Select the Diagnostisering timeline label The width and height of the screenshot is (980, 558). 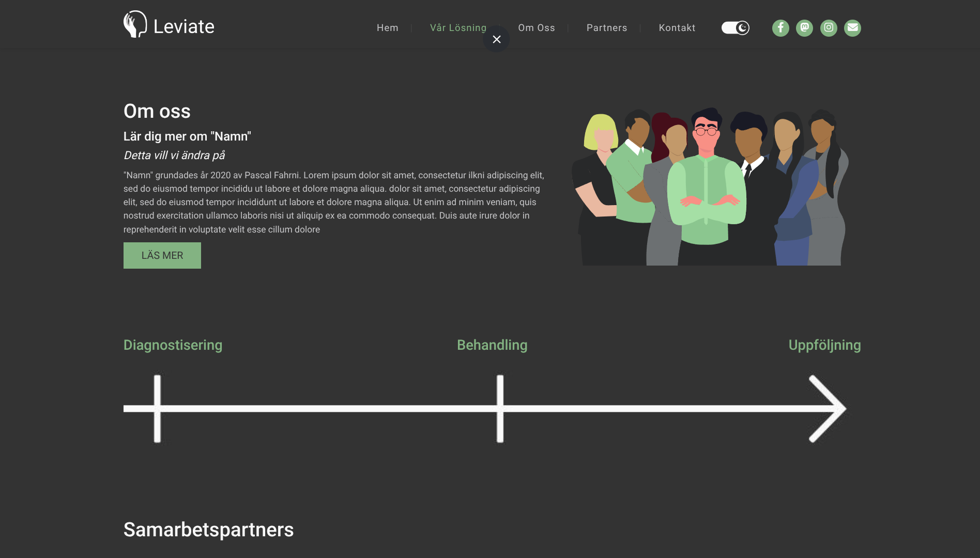(173, 345)
